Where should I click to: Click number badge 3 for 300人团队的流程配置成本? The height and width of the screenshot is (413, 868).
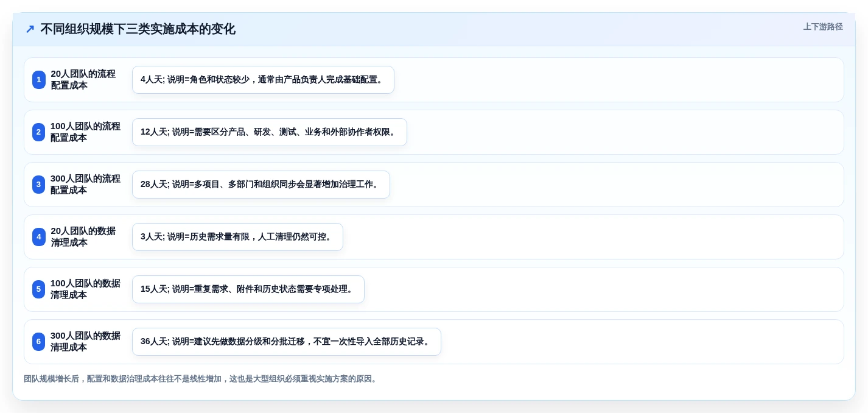(x=39, y=185)
